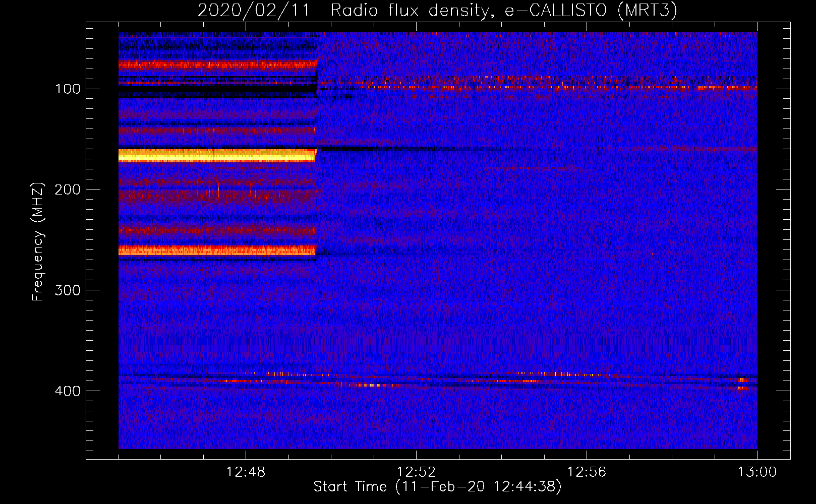This screenshot has height=504, width=816.
Task: Click the '12:52' time tick label
Action: (x=416, y=472)
